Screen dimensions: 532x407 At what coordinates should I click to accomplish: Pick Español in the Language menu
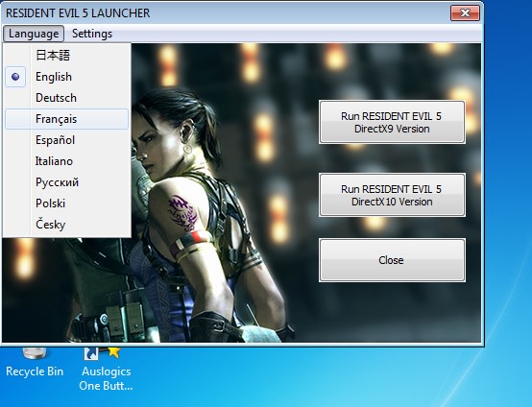[67, 140]
